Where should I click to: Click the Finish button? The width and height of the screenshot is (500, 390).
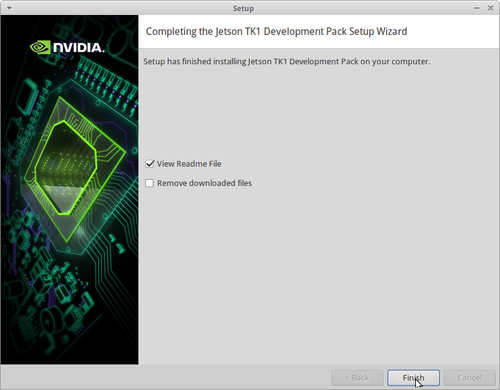tap(413, 378)
